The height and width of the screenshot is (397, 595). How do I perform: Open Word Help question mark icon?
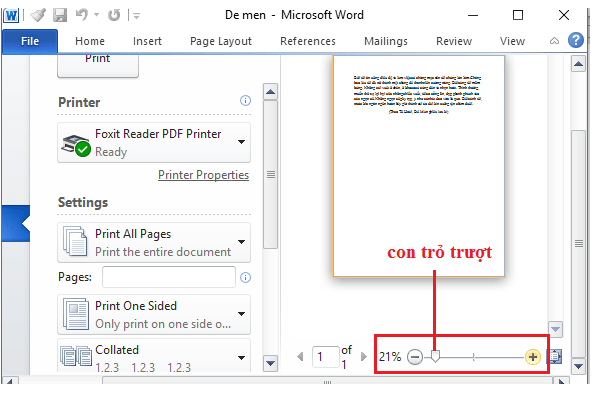pyautogui.click(x=576, y=40)
